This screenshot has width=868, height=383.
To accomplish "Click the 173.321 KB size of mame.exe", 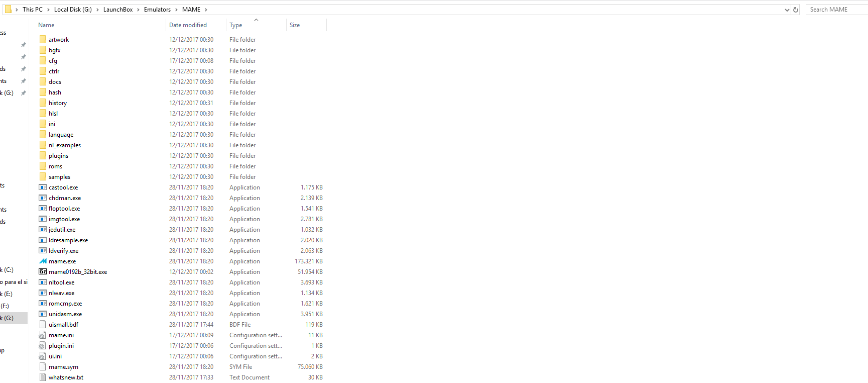I will pyautogui.click(x=309, y=261).
